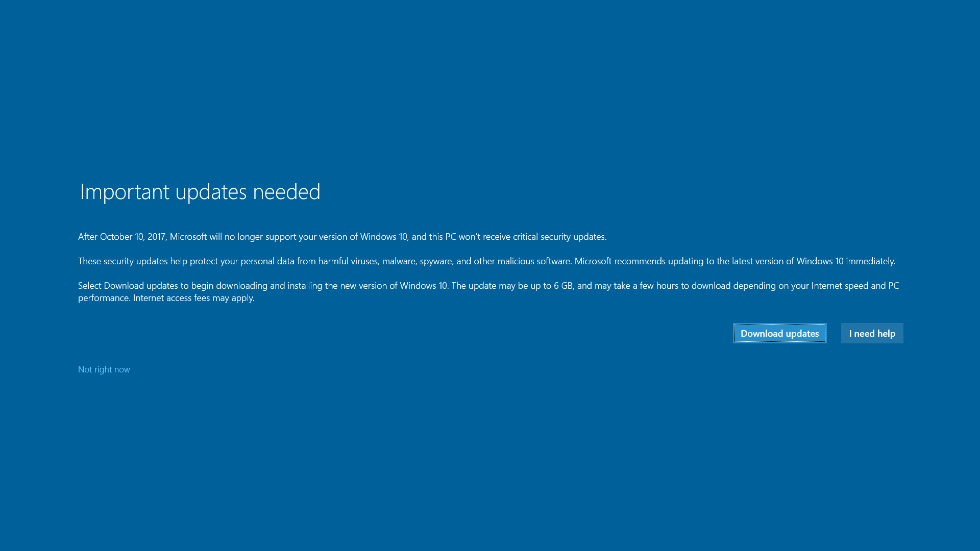The width and height of the screenshot is (980, 551).
Task: Click the paragraph about harmful viruses and malware
Action: click(487, 261)
